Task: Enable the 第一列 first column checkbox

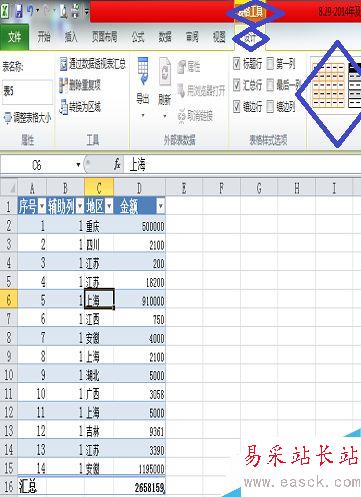Action: [270, 63]
